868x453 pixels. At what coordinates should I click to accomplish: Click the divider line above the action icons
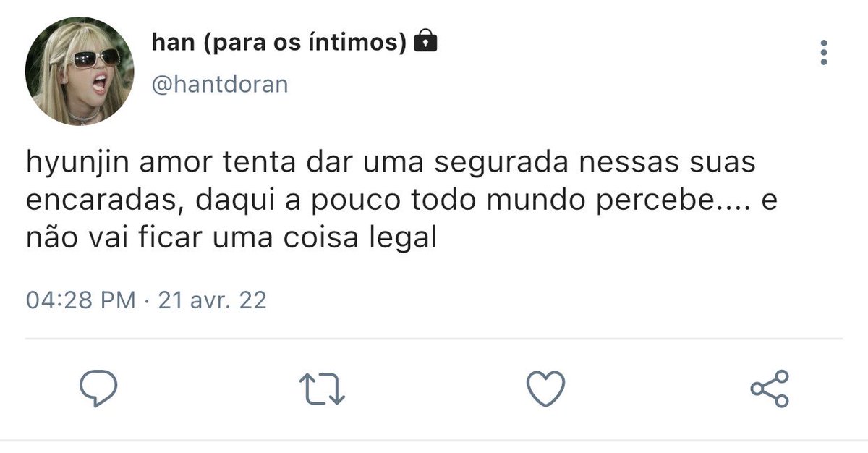(434, 338)
